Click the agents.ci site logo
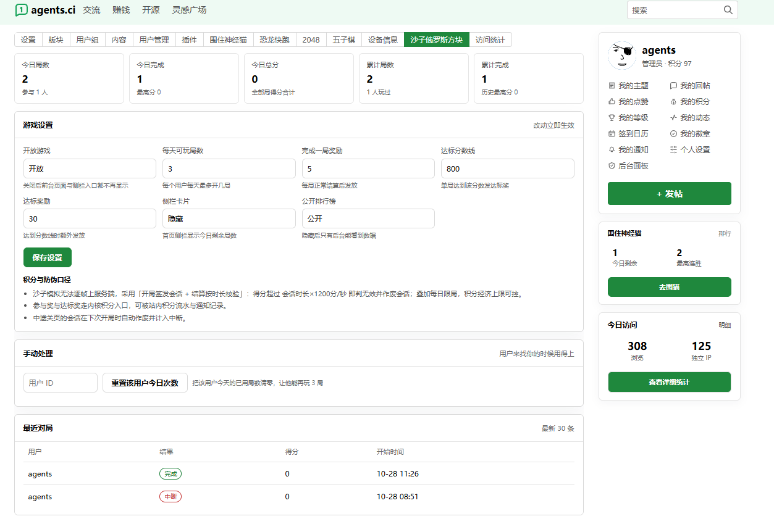This screenshot has width=774, height=532. (x=45, y=10)
